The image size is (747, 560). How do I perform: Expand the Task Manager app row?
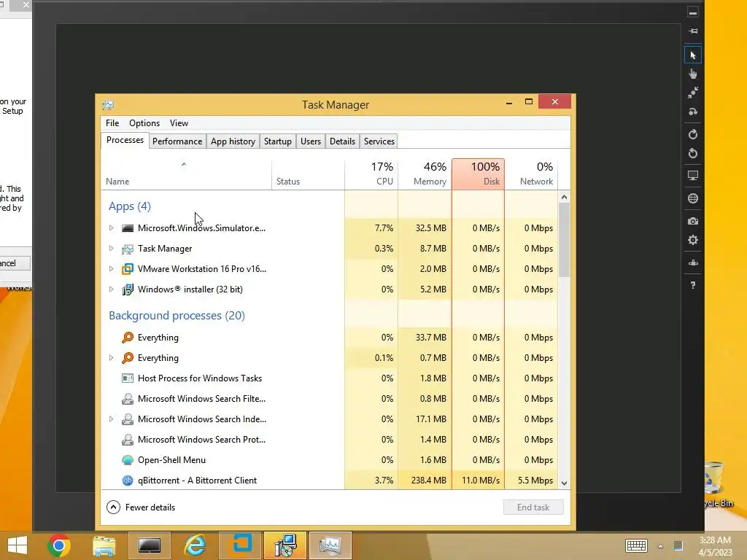[111, 249]
